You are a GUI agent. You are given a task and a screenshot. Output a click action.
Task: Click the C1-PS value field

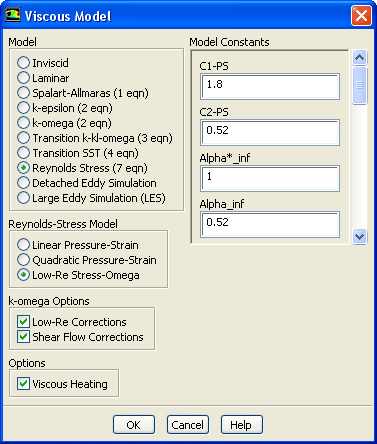(x=270, y=87)
